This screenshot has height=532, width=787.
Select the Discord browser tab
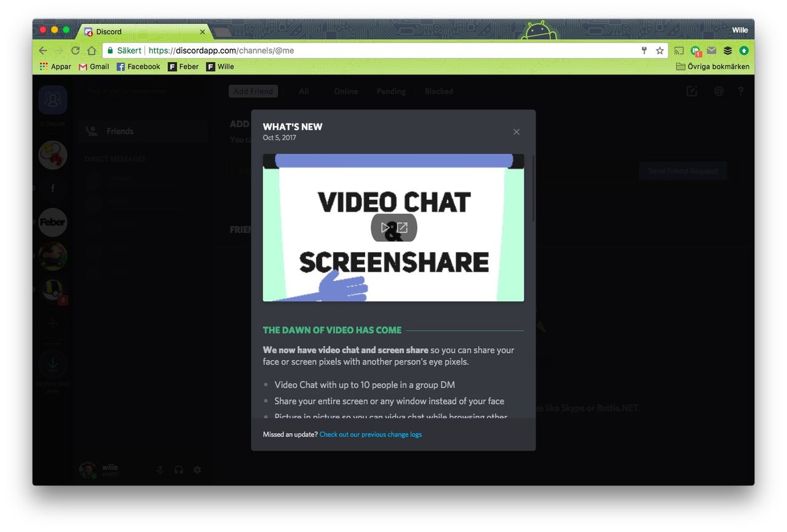(x=144, y=31)
